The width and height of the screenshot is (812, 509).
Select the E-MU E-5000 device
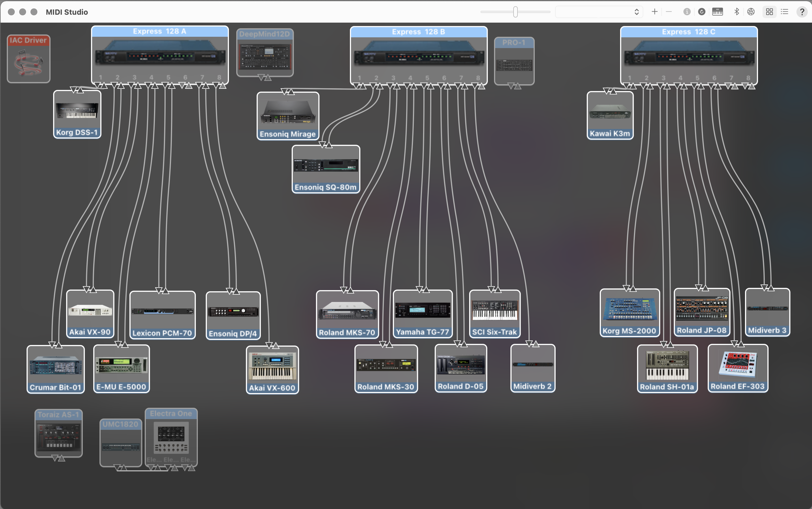pos(122,369)
